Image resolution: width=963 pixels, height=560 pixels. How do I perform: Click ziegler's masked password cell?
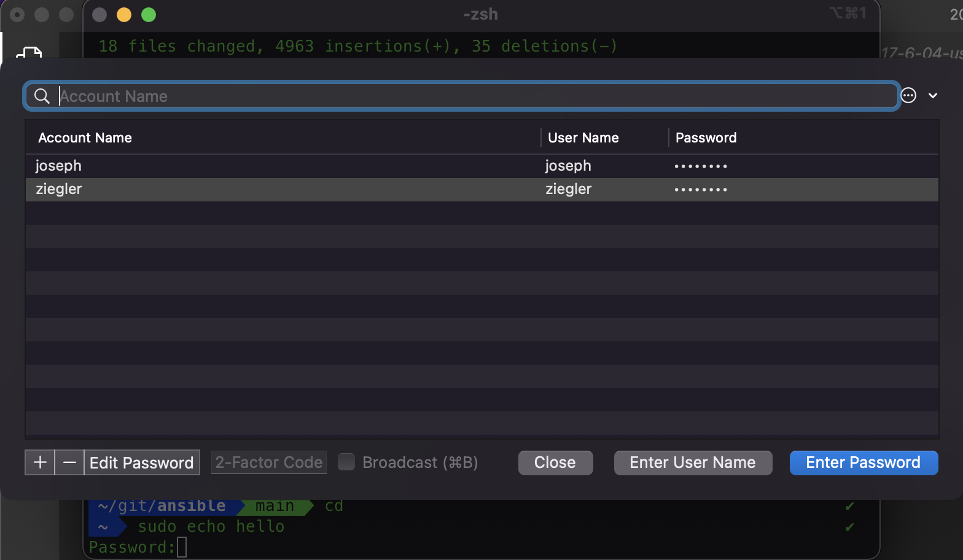tap(701, 190)
